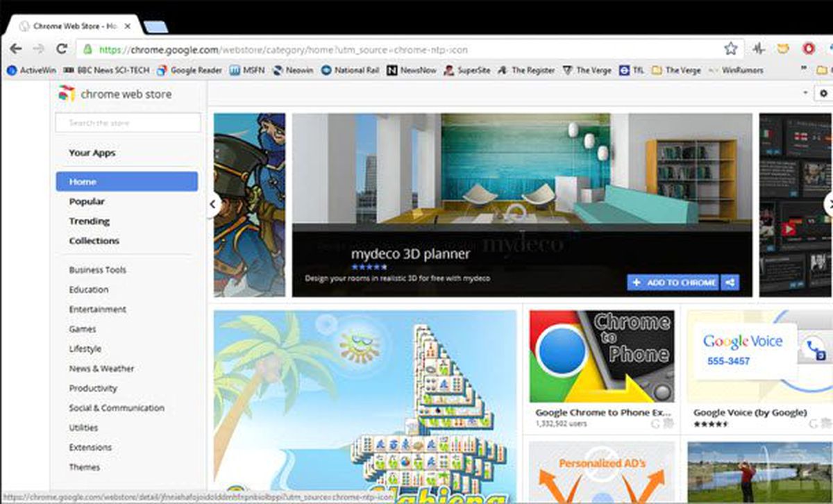This screenshot has width=833, height=504.
Task: Open the Google Reader bookmark
Action: click(190, 70)
